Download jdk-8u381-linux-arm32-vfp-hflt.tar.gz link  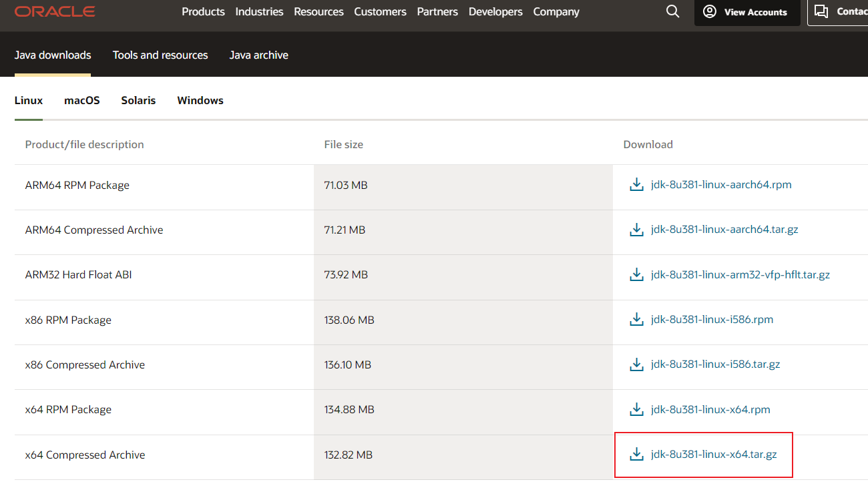click(740, 274)
